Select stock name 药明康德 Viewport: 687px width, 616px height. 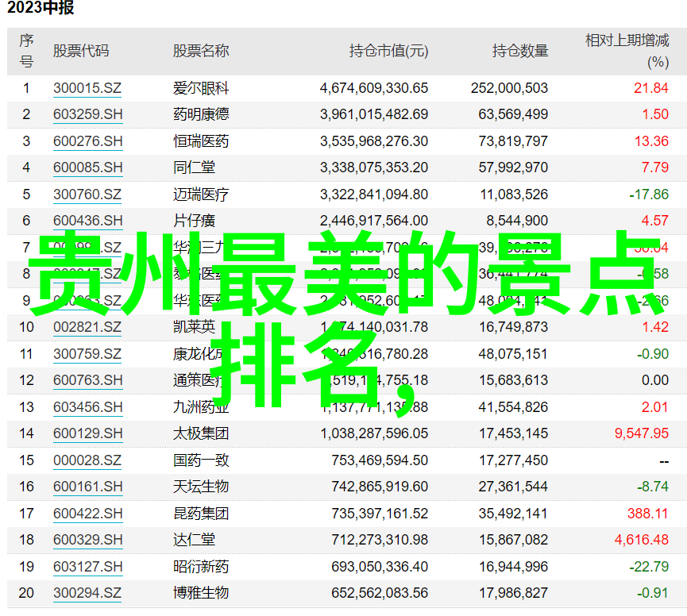click(201, 115)
